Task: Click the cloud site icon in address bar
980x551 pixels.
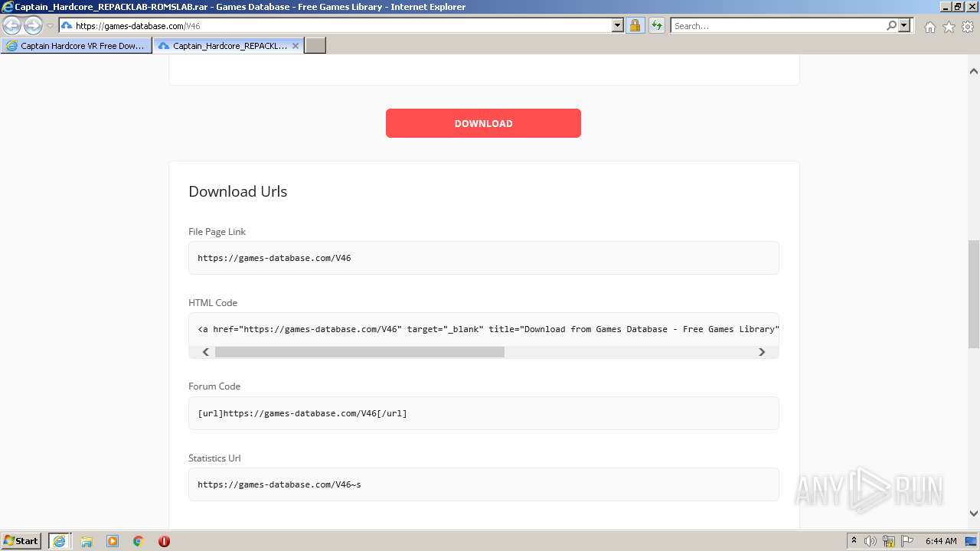Action: click(67, 26)
